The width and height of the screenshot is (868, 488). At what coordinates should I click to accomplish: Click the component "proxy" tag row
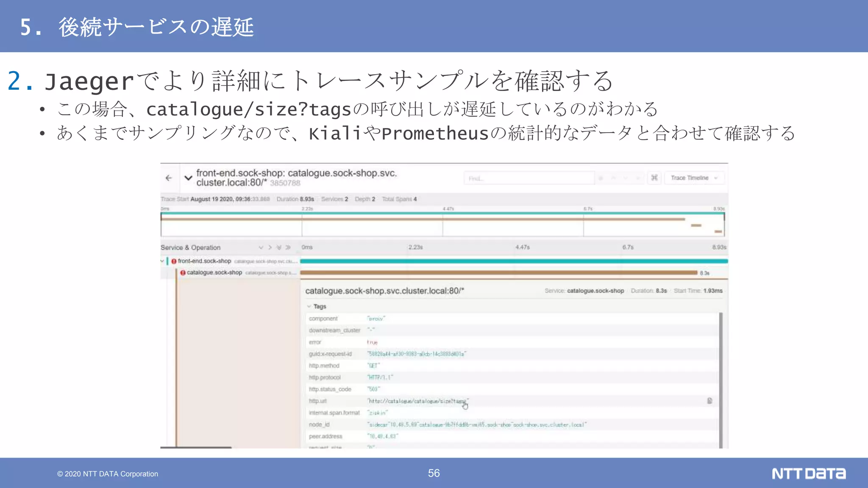[512, 319]
